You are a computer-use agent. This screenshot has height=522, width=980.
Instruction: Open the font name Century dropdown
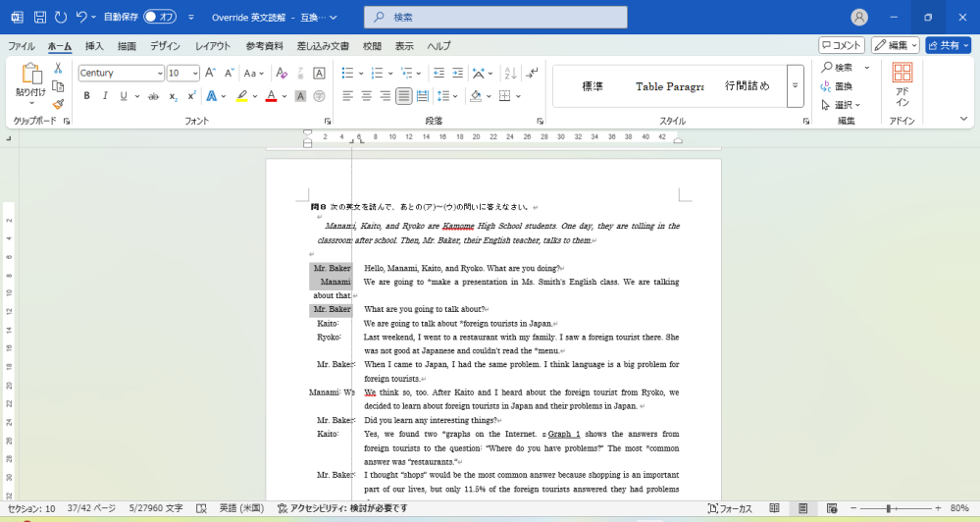tap(160, 74)
